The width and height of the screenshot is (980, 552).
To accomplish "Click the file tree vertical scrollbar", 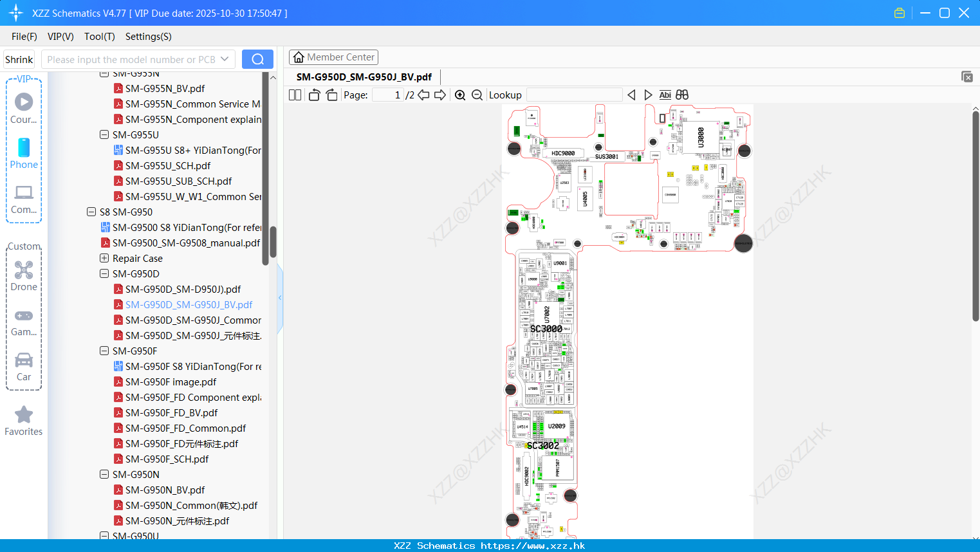I will pyautogui.click(x=273, y=242).
